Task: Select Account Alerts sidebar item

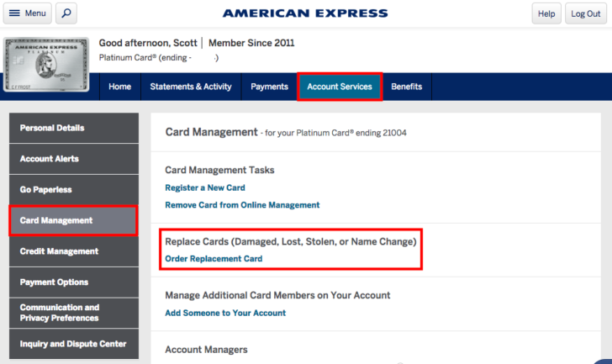Action: tap(74, 159)
